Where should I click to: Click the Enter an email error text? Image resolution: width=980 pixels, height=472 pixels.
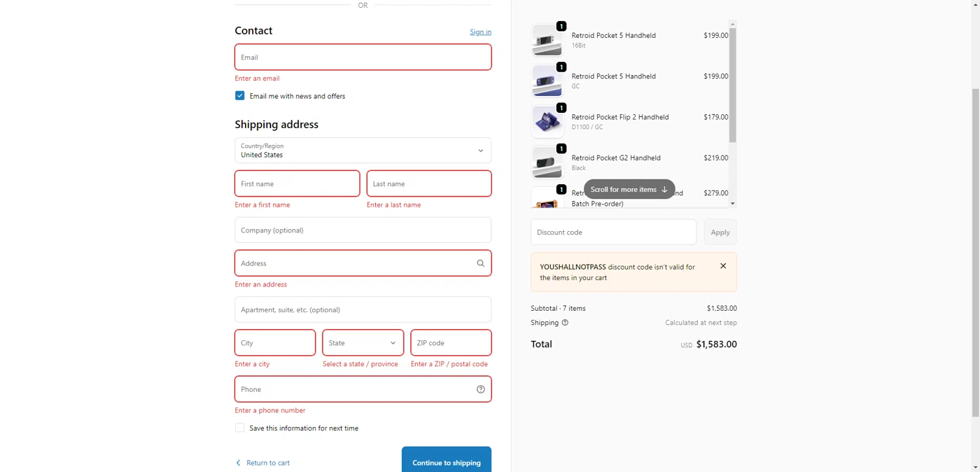coord(257,78)
